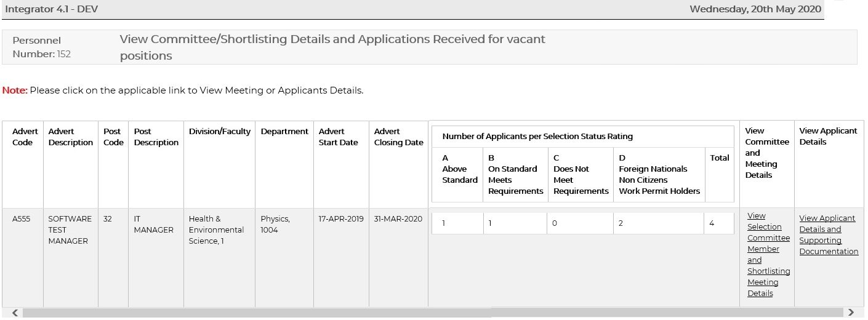The image size is (868, 320).
Task: Open View Applicant Details and Supporting Documentation link
Action: pos(828,234)
